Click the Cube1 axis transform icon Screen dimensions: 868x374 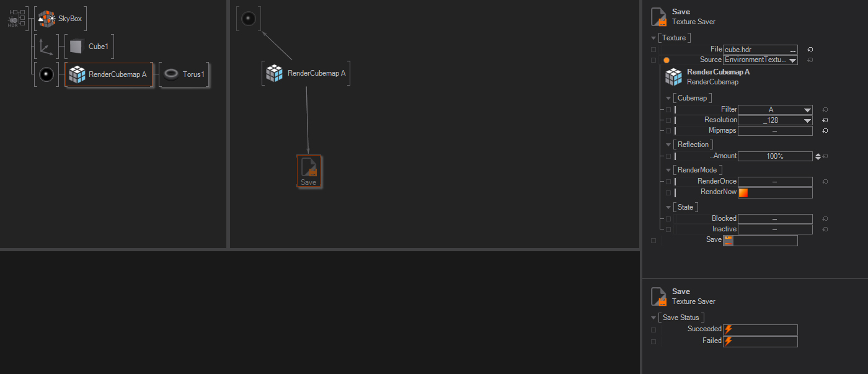(x=46, y=47)
